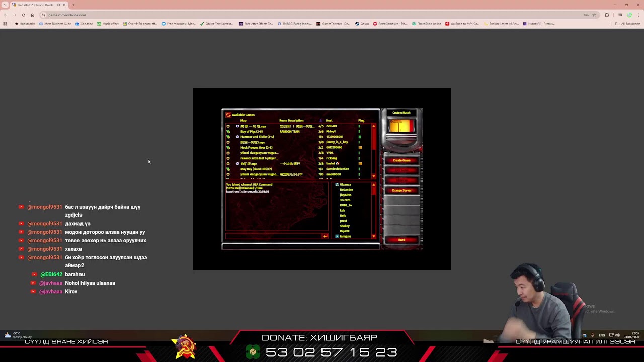Screen dimensions: 644x362
Task: Open the browser extensions puzzle icon
Action: pos(607,15)
